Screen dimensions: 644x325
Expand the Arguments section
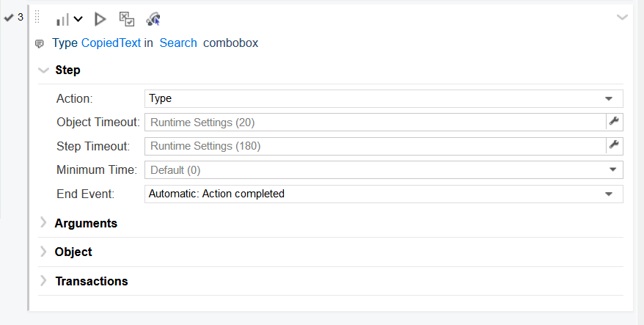tap(43, 222)
